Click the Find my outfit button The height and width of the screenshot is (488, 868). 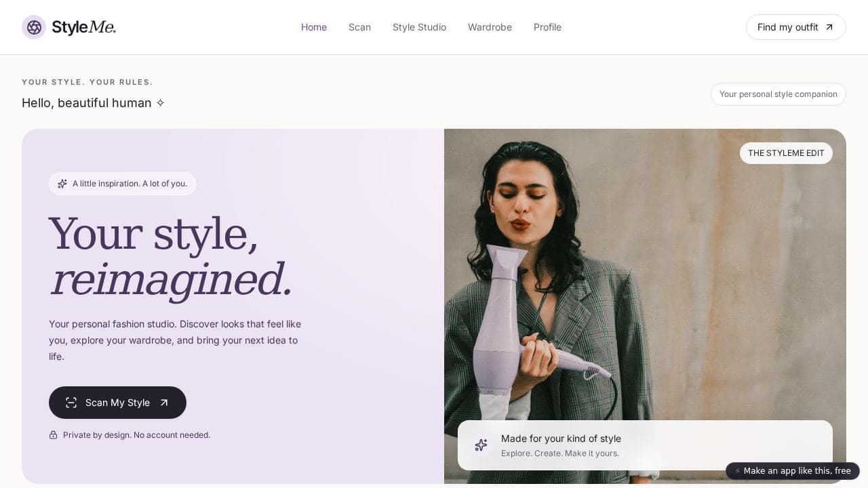tap(796, 27)
